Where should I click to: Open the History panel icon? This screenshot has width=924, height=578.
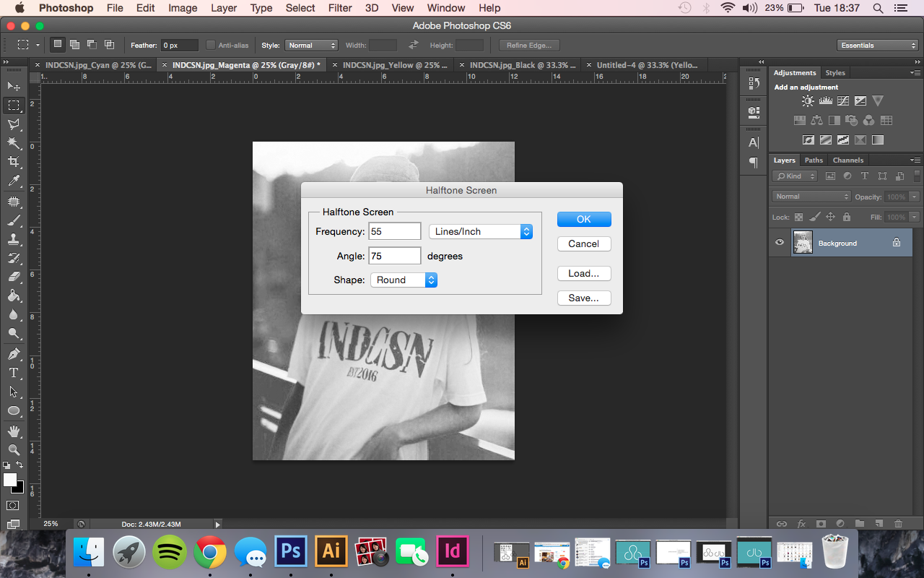[x=754, y=83]
